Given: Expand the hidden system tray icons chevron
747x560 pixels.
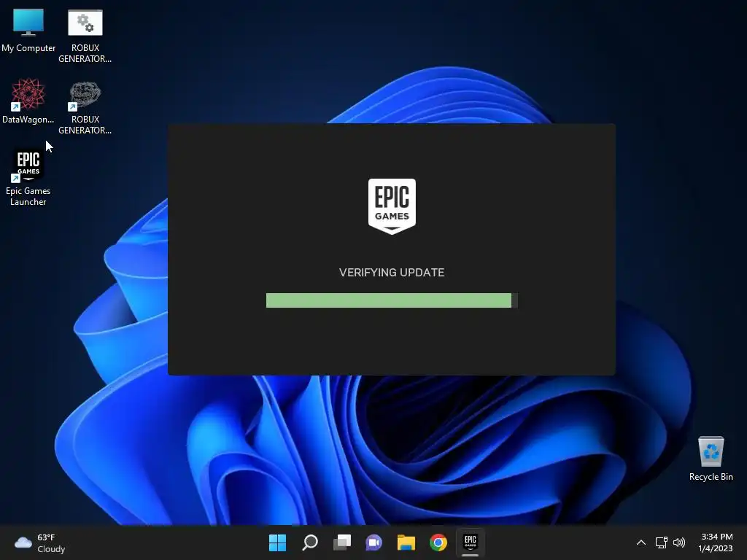Looking at the screenshot, I should point(641,542).
